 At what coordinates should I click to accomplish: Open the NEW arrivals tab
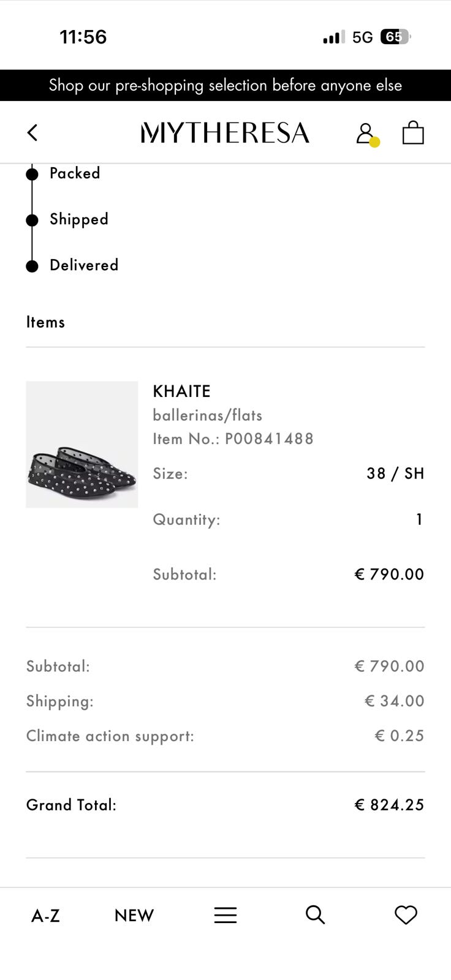tap(134, 916)
